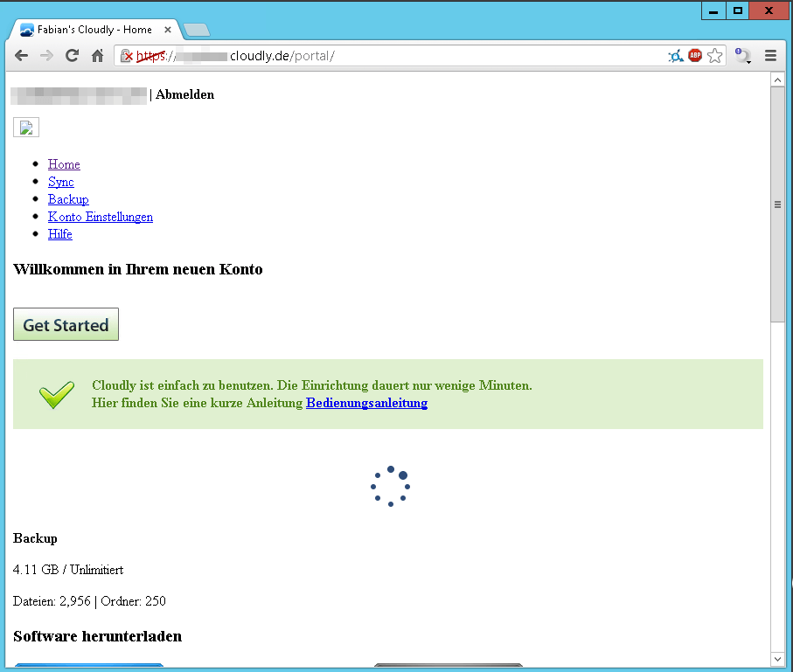Maximize the browser window
Image resolution: width=793 pixels, height=672 pixels.
[x=738, y=10]
